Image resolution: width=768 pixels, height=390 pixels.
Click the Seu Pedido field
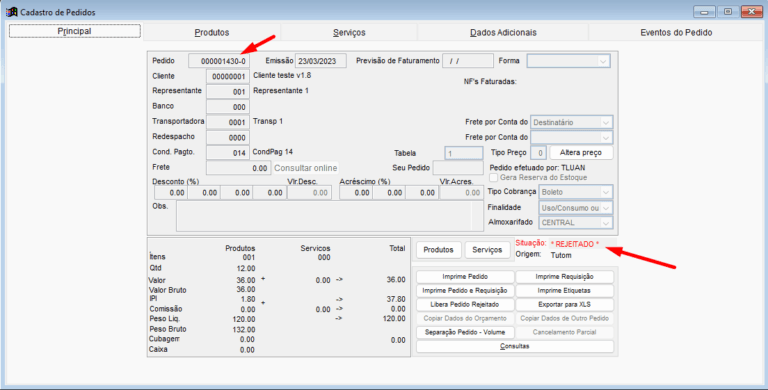click(x=458, y=168)
